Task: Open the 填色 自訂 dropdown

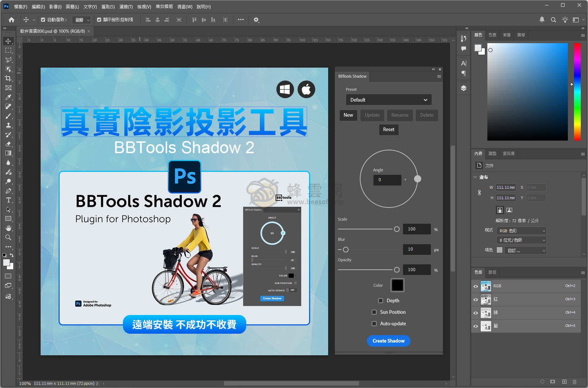Action: (525, 250)
